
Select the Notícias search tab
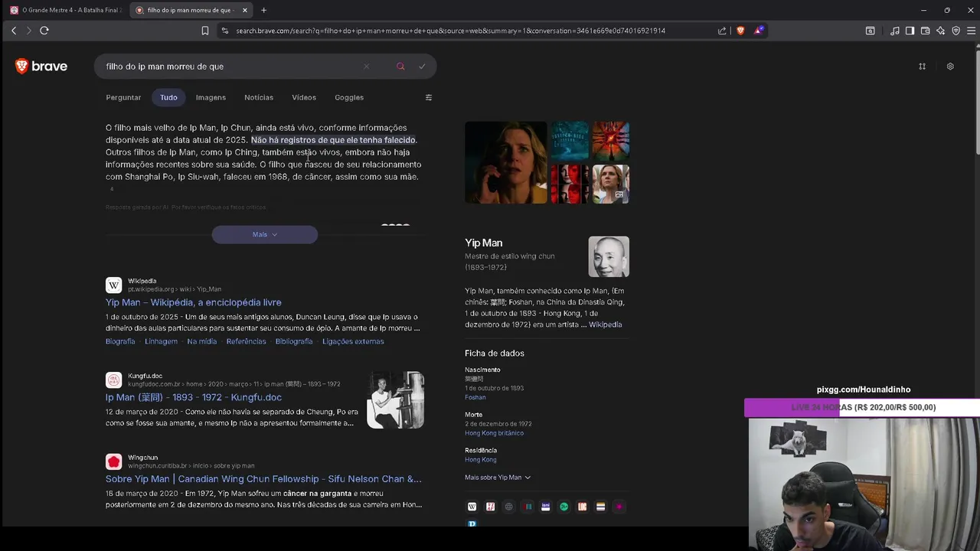(259, 97)
